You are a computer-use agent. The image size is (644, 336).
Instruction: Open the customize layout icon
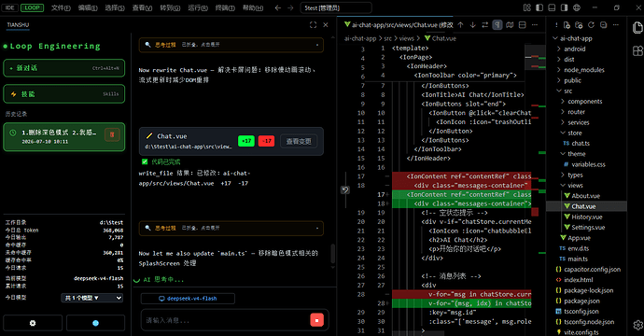527,7
